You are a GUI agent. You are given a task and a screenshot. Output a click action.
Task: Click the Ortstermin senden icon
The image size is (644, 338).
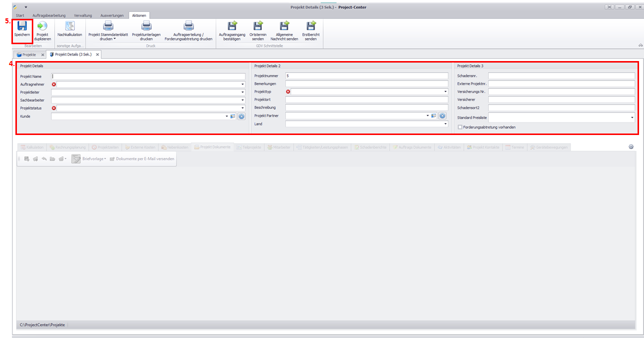coord(258,26)
